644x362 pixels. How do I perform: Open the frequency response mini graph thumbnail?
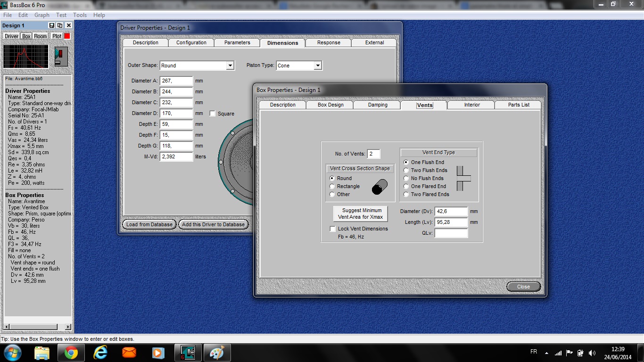[x=26, y=57]
